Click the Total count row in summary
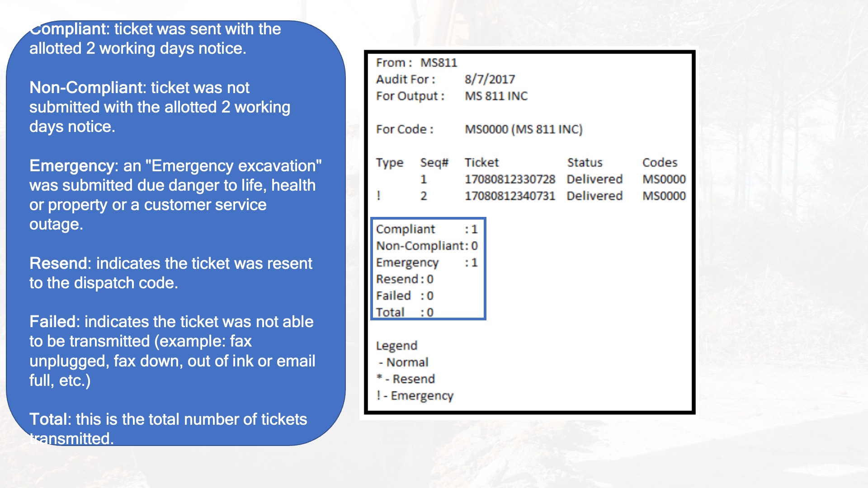 [x=405, y=313]
